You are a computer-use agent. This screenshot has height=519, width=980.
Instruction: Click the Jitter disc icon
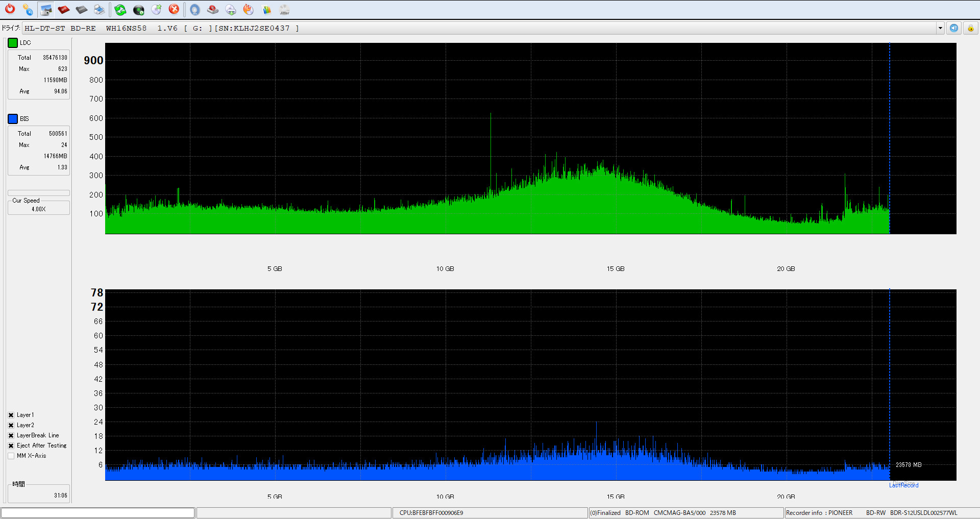(285, 10)
